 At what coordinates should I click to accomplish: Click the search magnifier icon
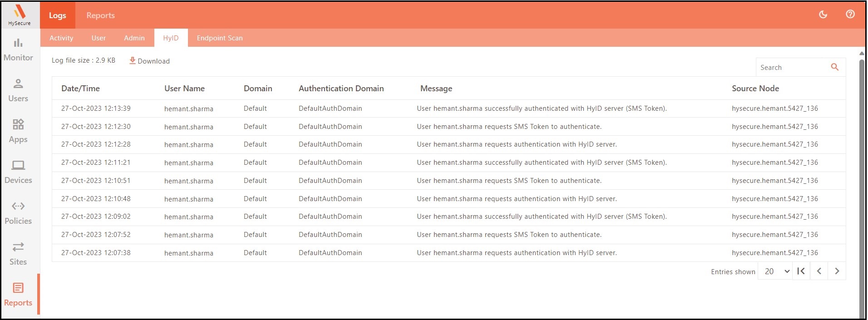[x=834, y=67]
